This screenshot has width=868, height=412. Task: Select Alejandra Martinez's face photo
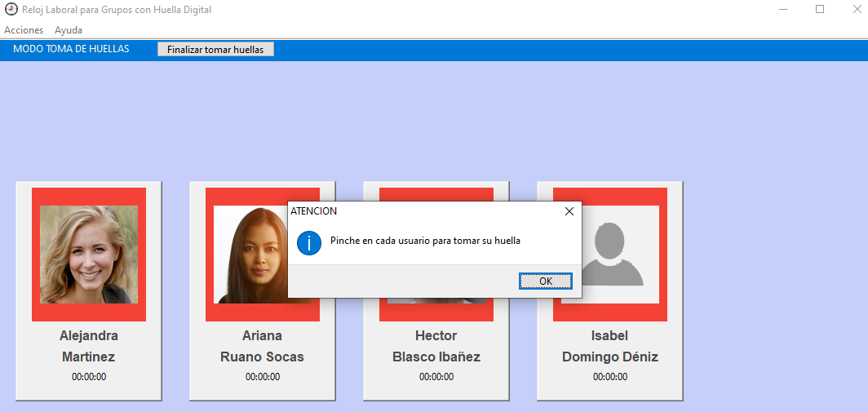89,255
